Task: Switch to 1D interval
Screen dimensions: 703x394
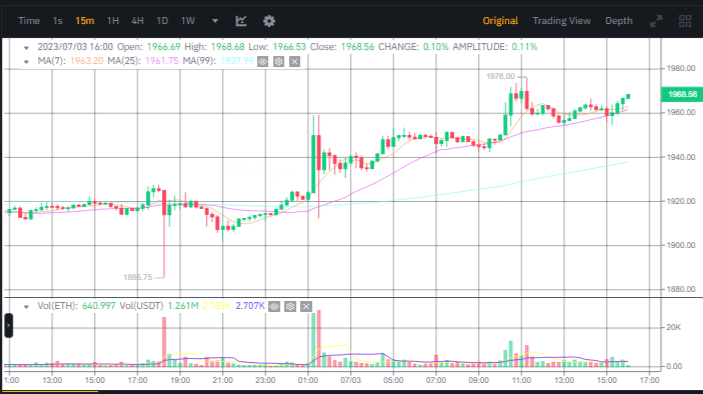Action: 162,21
